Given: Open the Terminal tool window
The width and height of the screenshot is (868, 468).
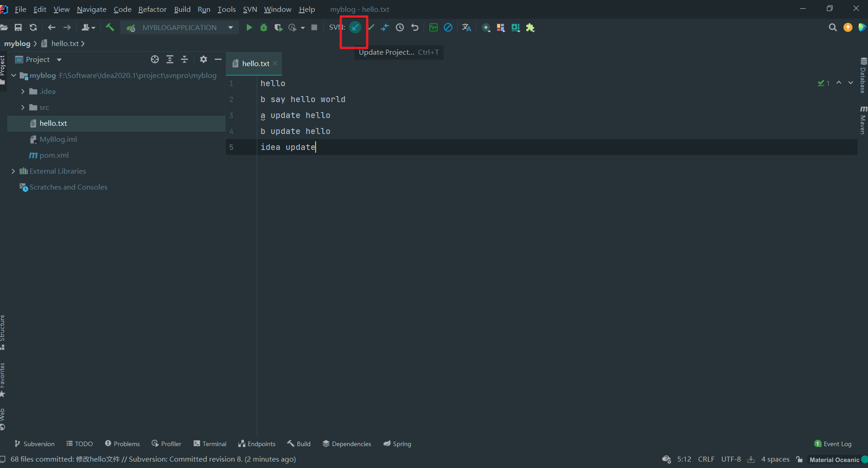Looking at the screenshot, I should click(x=210, y=444).
